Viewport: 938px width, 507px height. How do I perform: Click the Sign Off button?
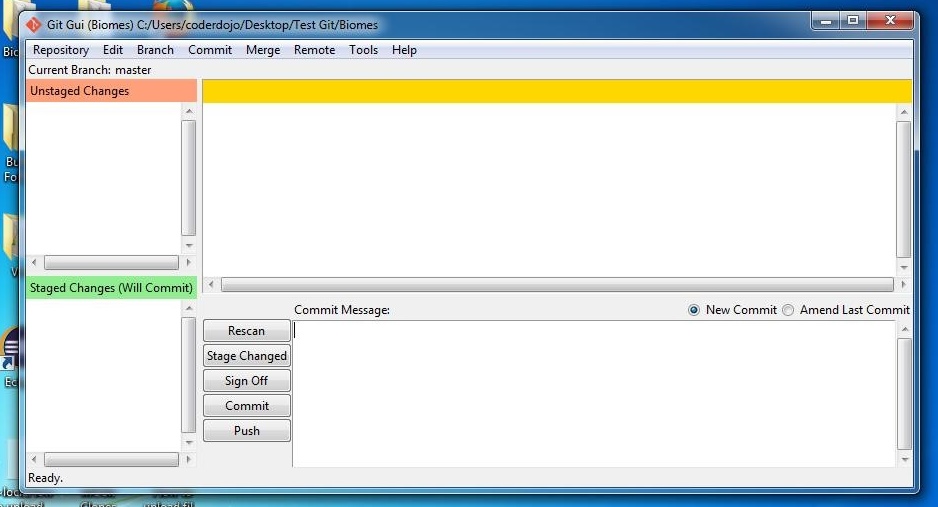[247, 381]
